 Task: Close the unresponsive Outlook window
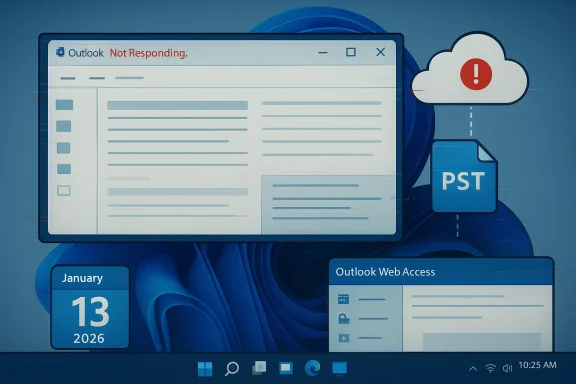coord(381,52)
